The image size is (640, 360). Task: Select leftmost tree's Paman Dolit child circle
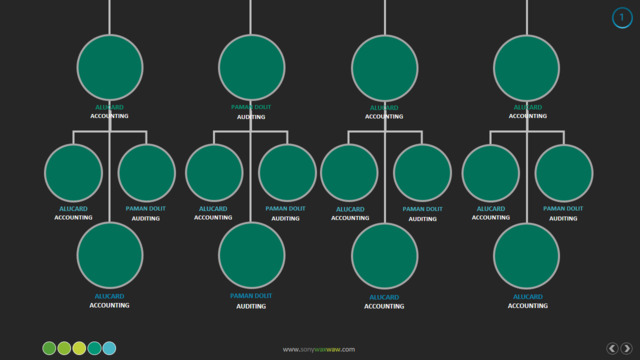tap(147, 173)
